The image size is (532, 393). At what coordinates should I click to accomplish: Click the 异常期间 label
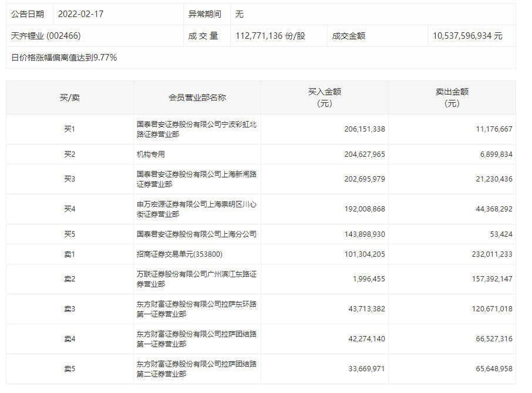(205, 14)
